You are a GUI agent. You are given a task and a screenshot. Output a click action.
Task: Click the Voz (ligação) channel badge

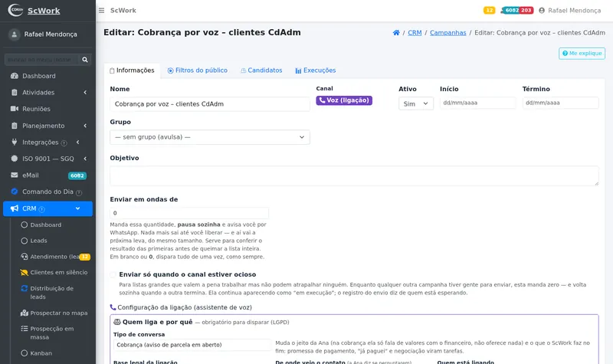(x=344, y=100)
